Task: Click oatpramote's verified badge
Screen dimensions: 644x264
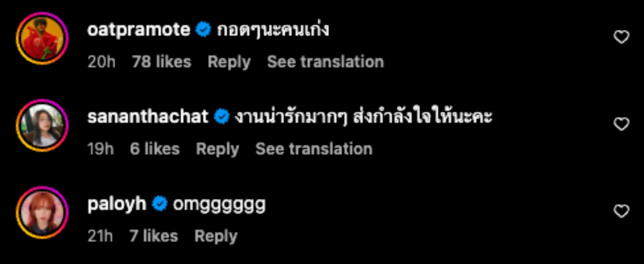Action: 203,30
